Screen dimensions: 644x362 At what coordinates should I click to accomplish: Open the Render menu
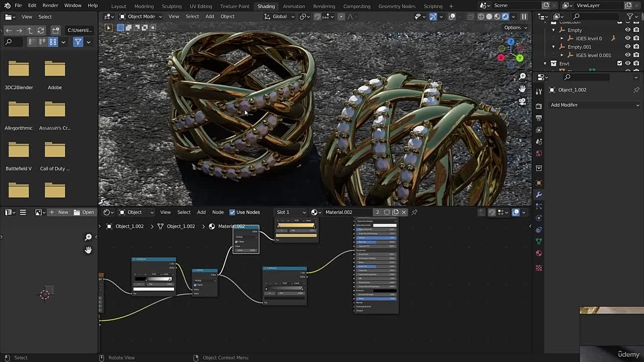pyautogui.click(x=50, y=5)
